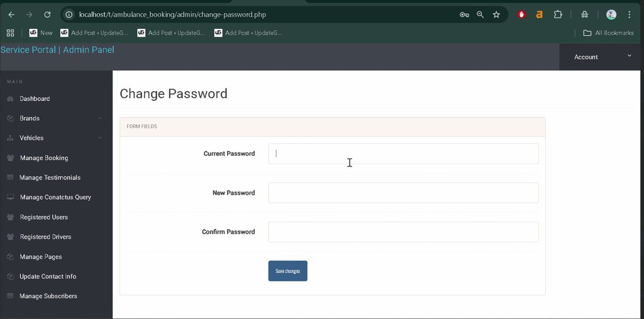Open site information icon in address bar

tap(69, 15)
